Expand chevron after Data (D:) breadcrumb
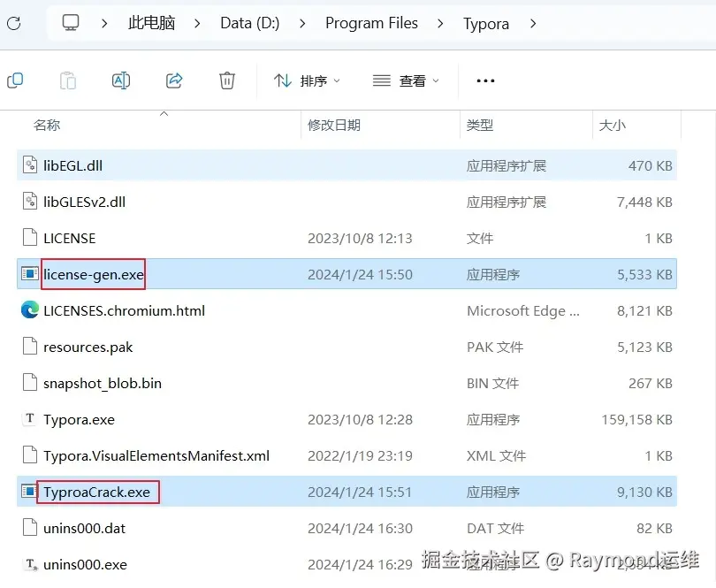The image size is (716, 588). click(x=302, y=23)
